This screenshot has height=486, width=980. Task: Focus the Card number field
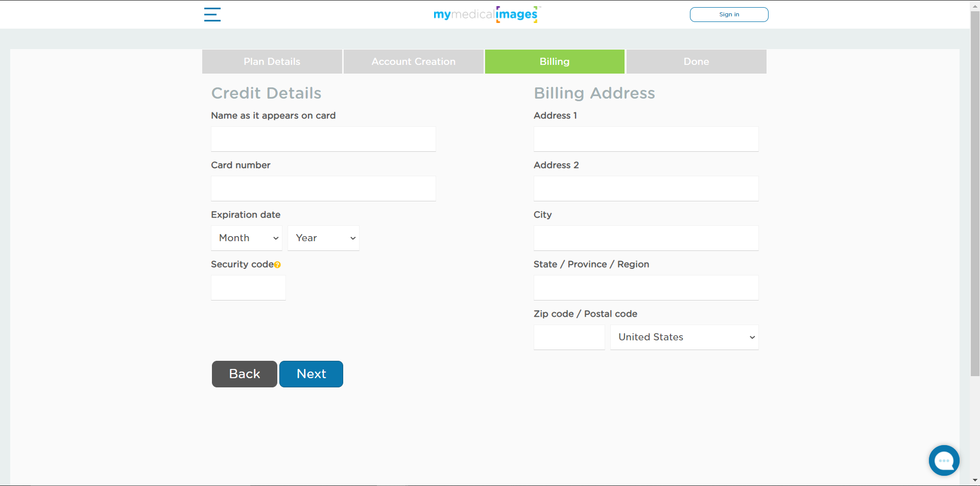323,189
